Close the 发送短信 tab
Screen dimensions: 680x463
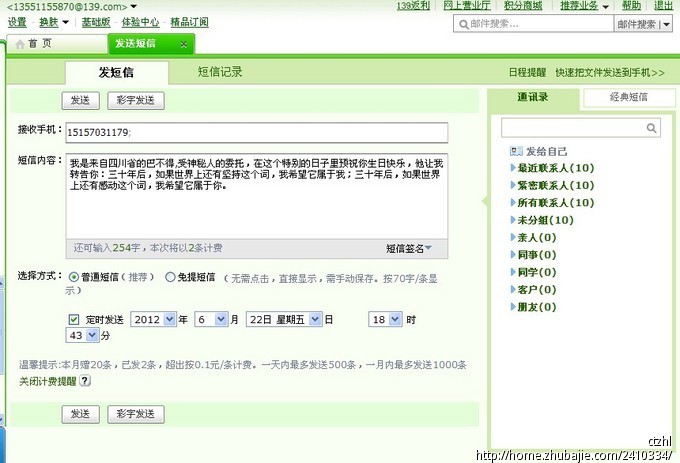tap(184, 44)
